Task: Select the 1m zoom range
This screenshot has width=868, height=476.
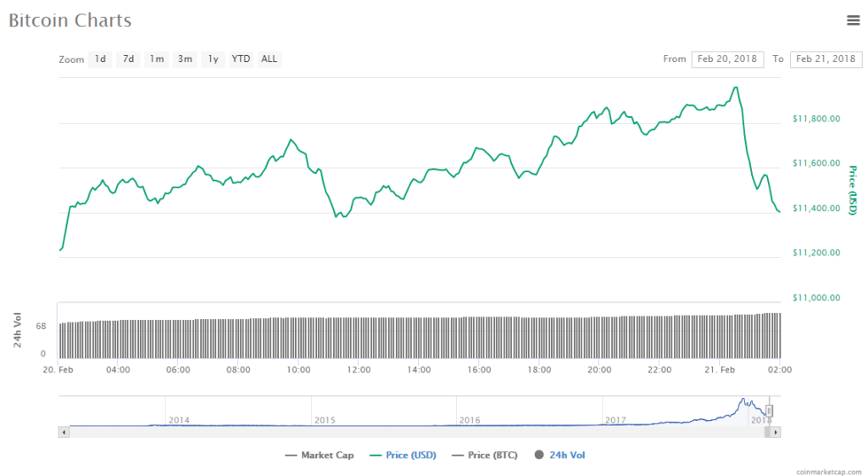Action: 157,59
